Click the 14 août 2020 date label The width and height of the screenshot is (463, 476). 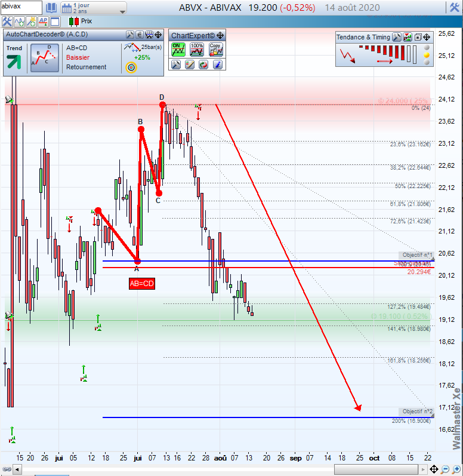[x=352, y=8]
